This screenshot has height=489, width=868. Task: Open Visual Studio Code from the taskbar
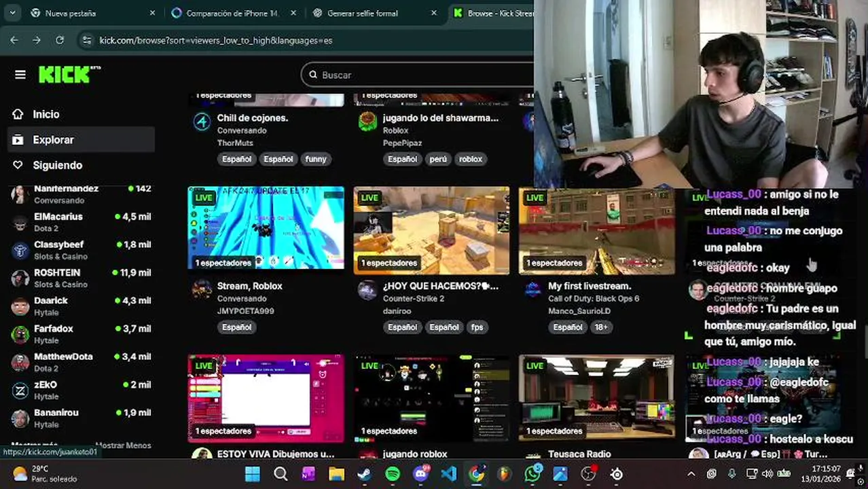(x=449, y=474)
